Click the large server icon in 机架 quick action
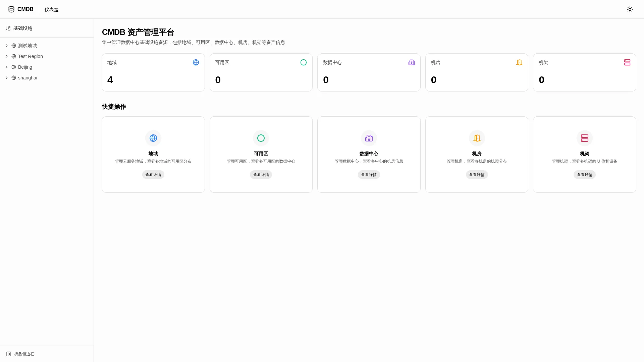Image resolution: width=644 pixels, height=362 pixels. coord(585,138)
